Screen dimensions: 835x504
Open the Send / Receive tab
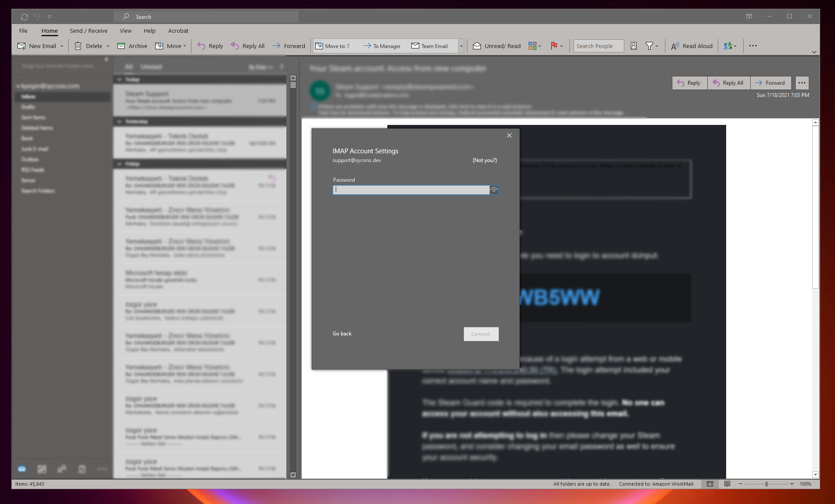pos(88,31)
